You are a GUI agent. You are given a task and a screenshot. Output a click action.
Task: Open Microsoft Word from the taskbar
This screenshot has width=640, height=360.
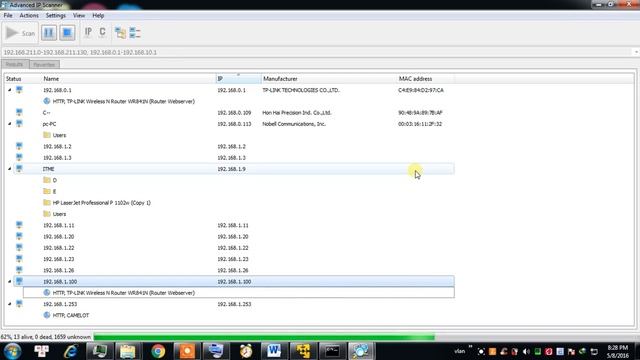274,351
